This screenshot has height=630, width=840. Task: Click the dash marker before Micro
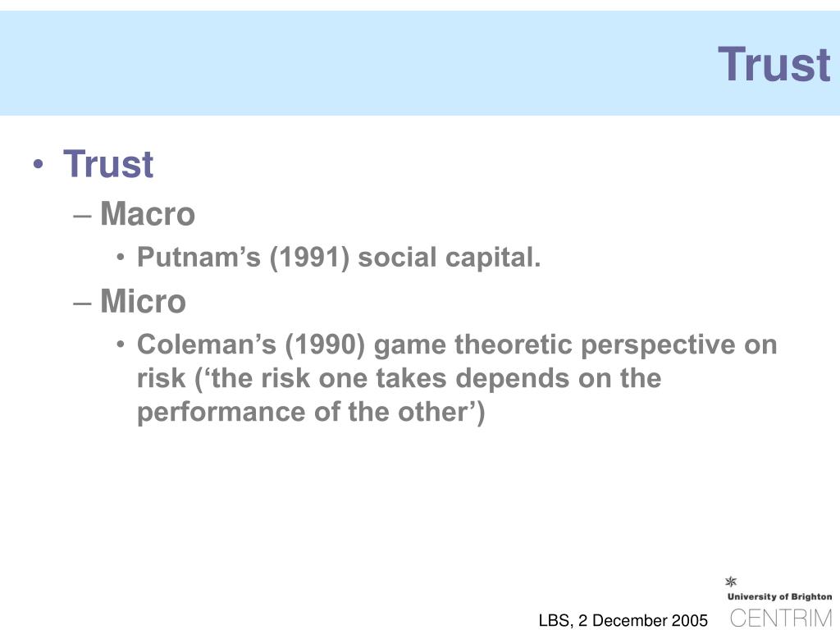pos(83,303)
